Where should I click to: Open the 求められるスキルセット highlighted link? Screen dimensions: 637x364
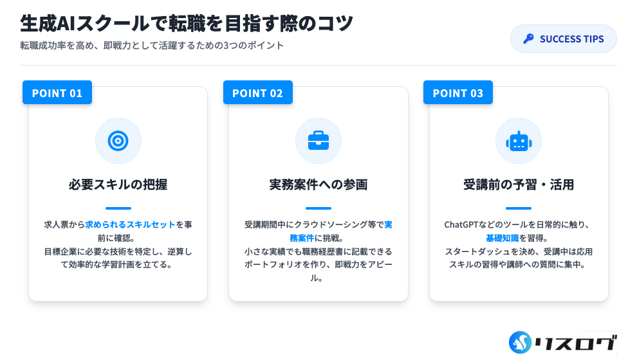click(x=130, y=224)
